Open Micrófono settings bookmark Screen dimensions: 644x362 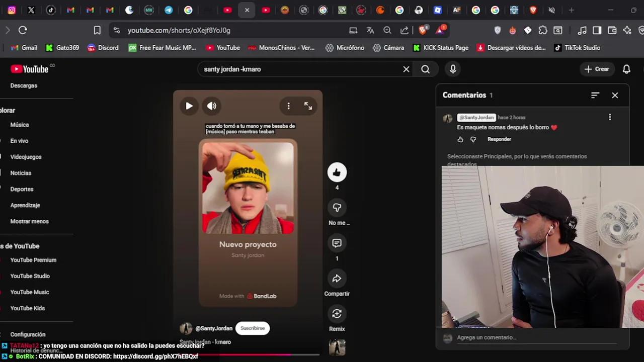345,48
